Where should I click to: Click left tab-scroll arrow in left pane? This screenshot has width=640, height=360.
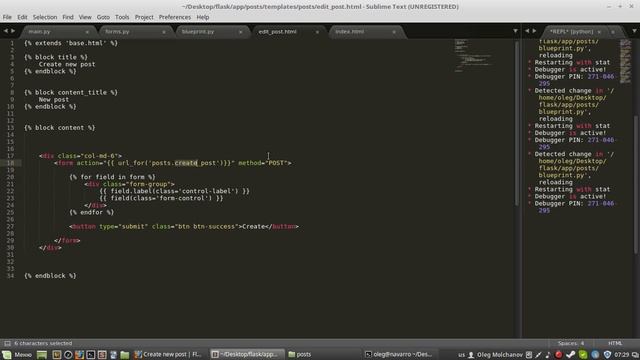[6, 31]
